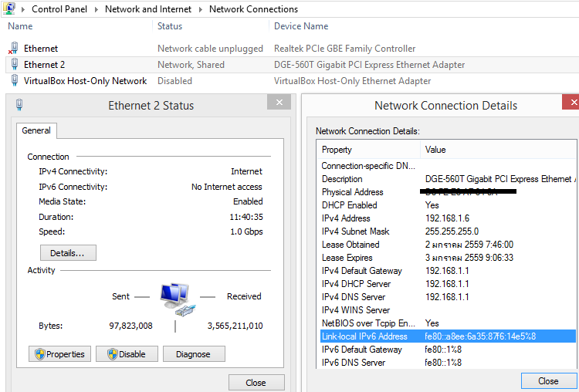
Task: Sort by the Device Name column header
Action: (301, 26)
